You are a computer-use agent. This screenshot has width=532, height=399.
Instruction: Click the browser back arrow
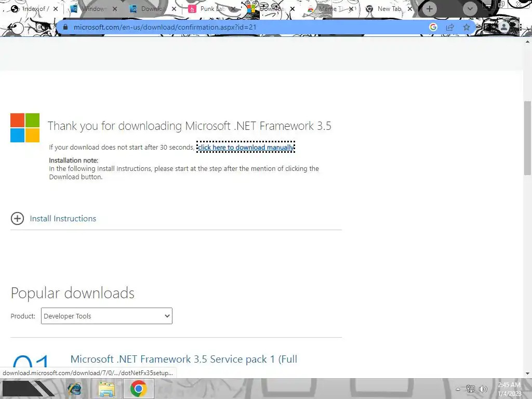[12, 28]
